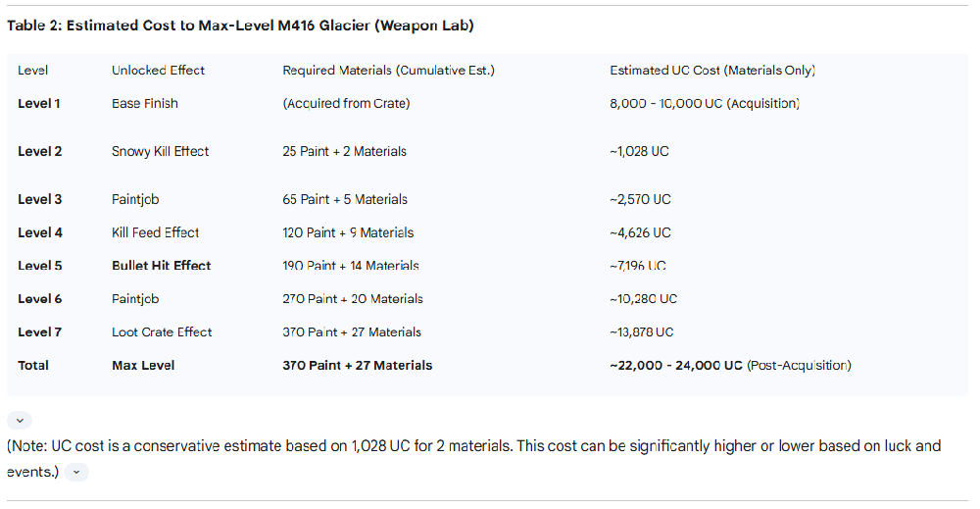Click the "Max Level" cell
This screenshot has width=980, height=509.
coord(143,365)
